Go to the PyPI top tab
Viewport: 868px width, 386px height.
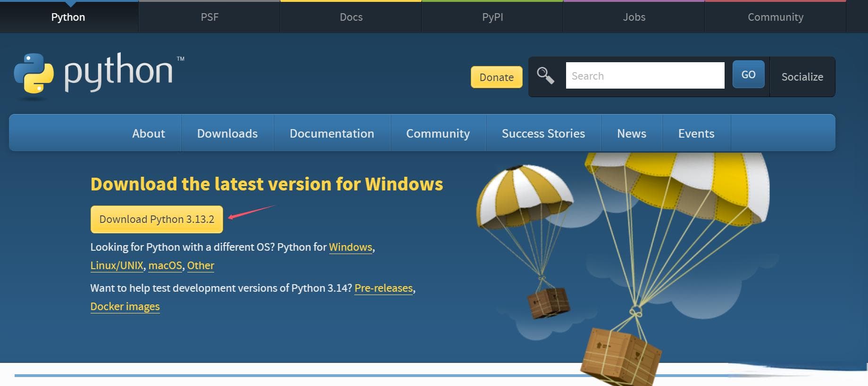[492, 17]
